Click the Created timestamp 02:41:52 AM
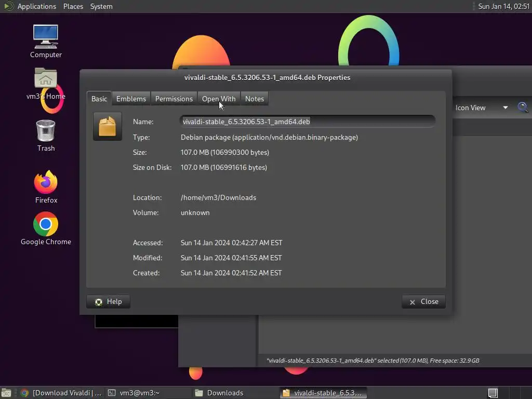 [x=231, y=273]
